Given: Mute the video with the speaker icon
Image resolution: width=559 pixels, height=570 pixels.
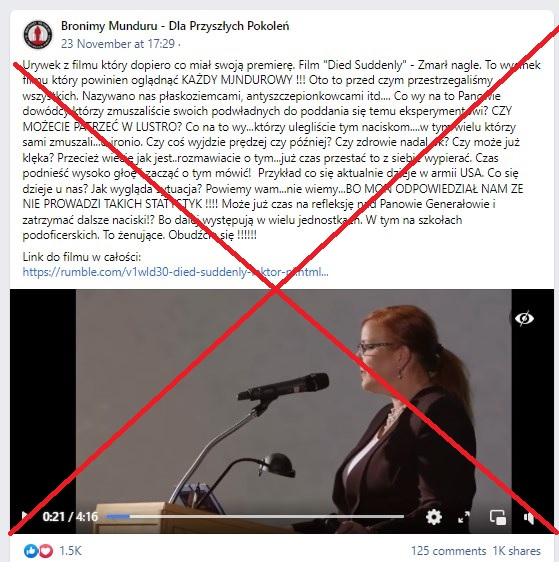Looking at the screenshot, I should coord(529,517).
